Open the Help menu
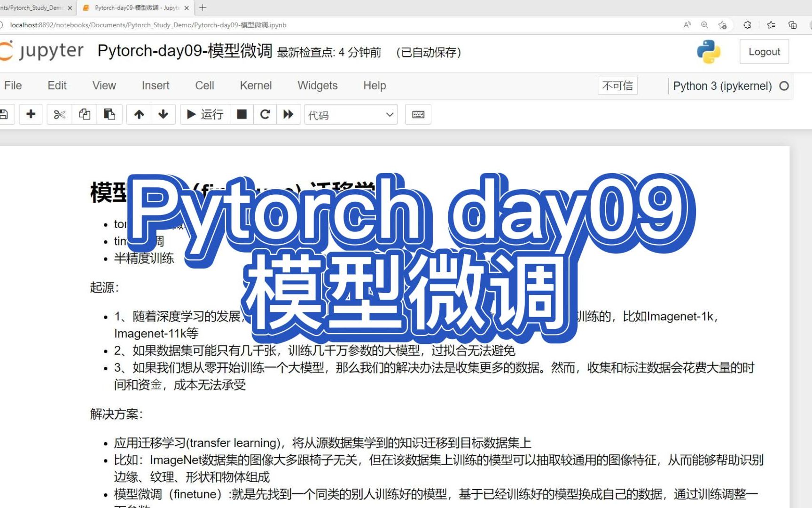 click(x=375, y=86)
